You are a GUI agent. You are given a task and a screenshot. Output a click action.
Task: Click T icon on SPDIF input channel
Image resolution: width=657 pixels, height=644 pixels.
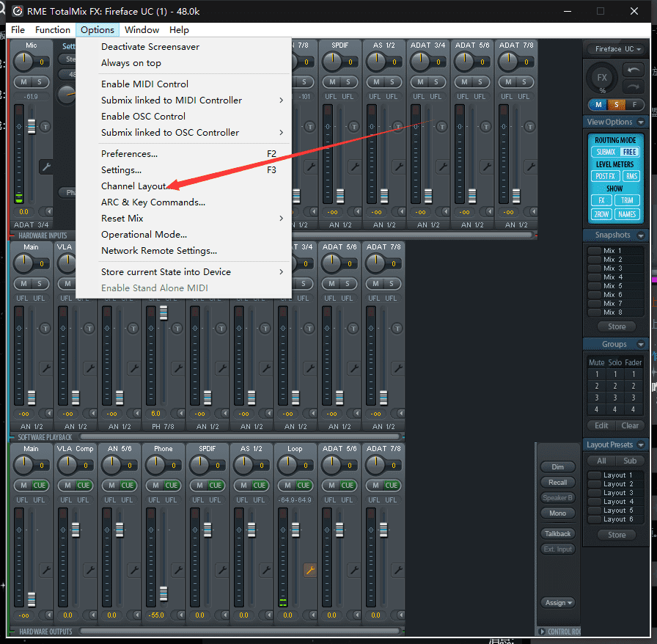tap(353, 126)
